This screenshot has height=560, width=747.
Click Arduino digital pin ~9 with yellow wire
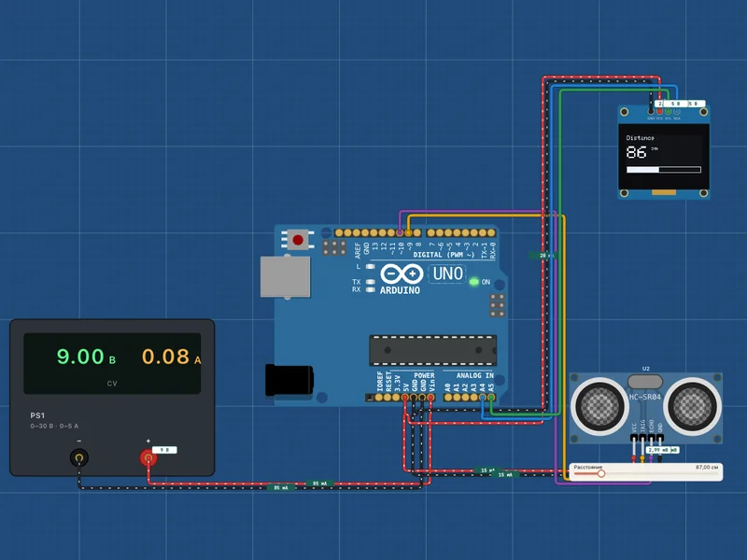(x=409, y=232)
